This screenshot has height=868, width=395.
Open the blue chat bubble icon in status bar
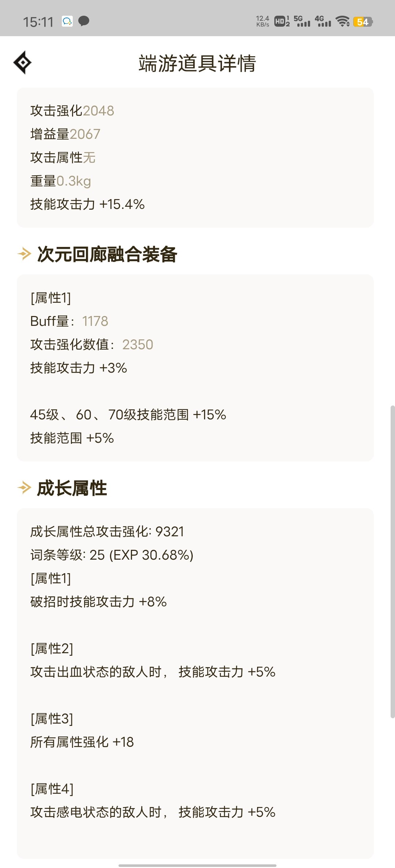[x=67, y=22]
